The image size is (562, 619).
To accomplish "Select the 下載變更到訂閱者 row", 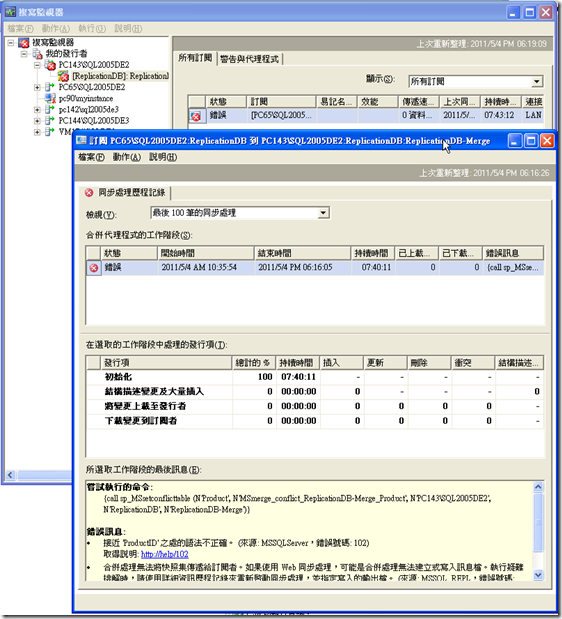I will tap(315, 421).
